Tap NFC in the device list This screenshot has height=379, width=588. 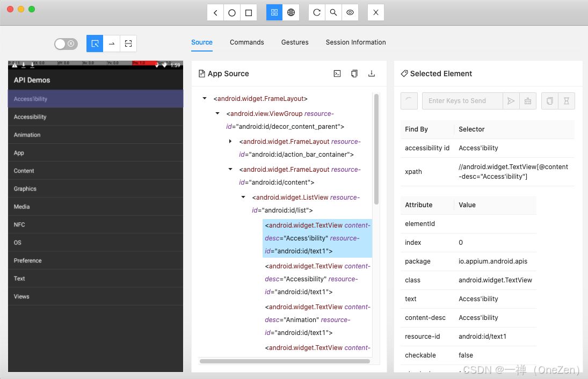96,224
